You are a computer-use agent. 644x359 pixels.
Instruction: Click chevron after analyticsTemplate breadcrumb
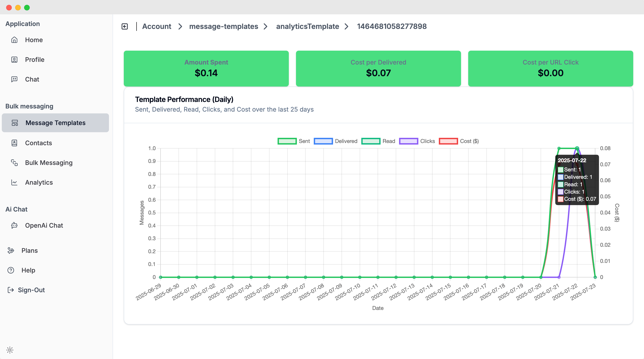(x=346, y=26)
